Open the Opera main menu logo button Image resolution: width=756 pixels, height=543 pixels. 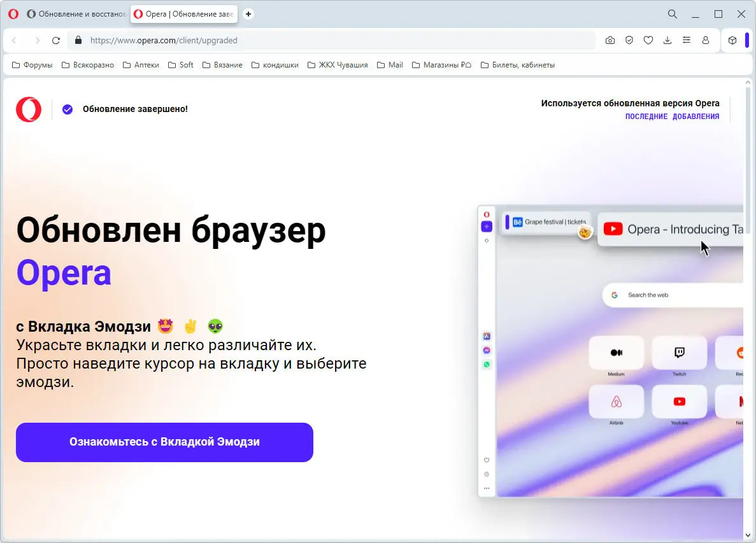pyautogui.click(x=13, y=14)
